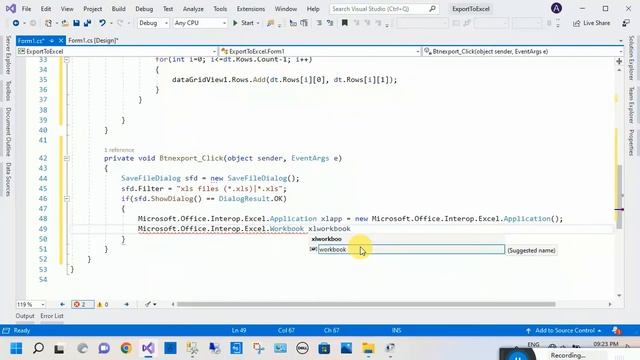Screen dimensions: 640x360
Task: Open the account profile avatar
Action: 556,8
